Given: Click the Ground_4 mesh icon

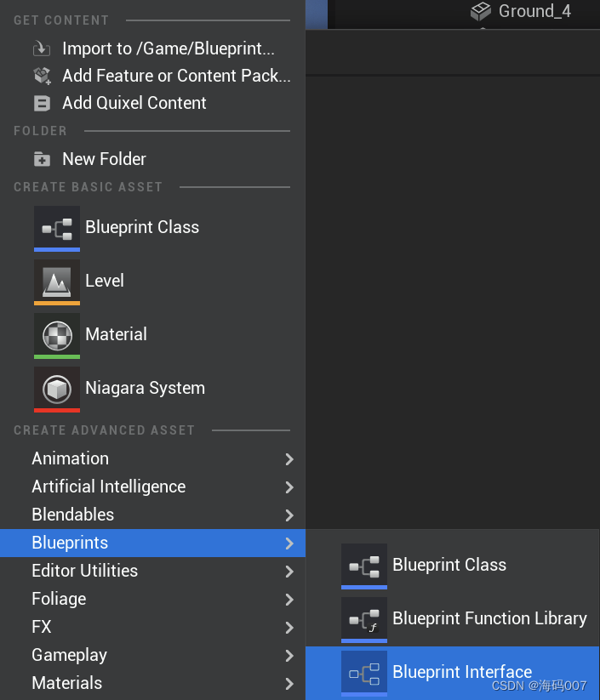Looking at the screenshot, I should pos(481,11).
